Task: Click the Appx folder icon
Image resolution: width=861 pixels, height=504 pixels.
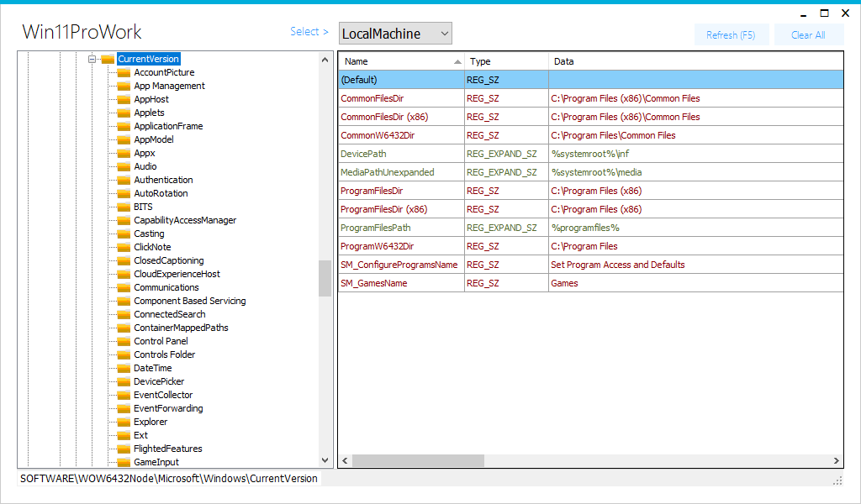Action: click(x=124, y=153)
